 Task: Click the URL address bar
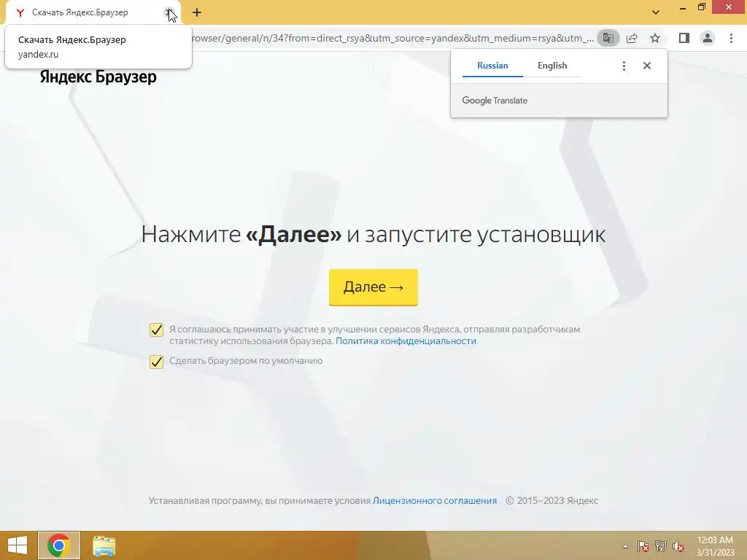(393, 38)
